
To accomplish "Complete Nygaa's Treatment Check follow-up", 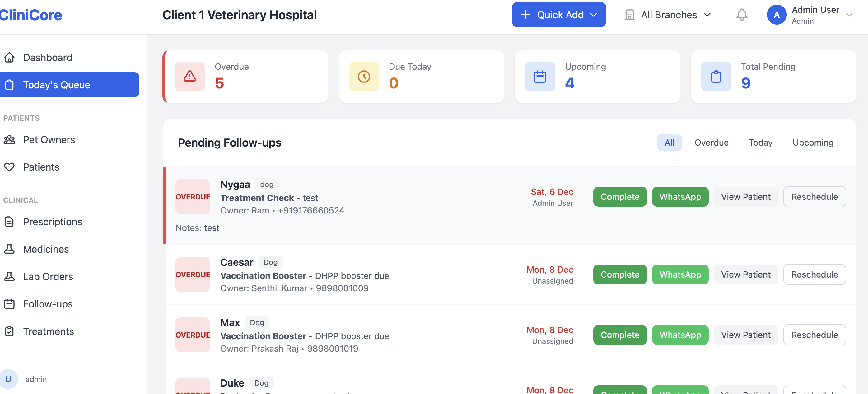I will tap(620, 196).
